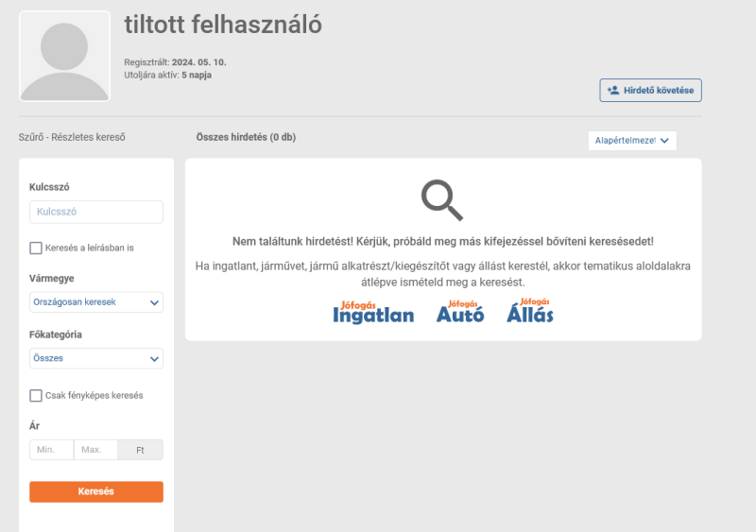Follow advertiser with Hirdető követése button
The width and height of the screenshot is (756, 532).
(650, 90)
